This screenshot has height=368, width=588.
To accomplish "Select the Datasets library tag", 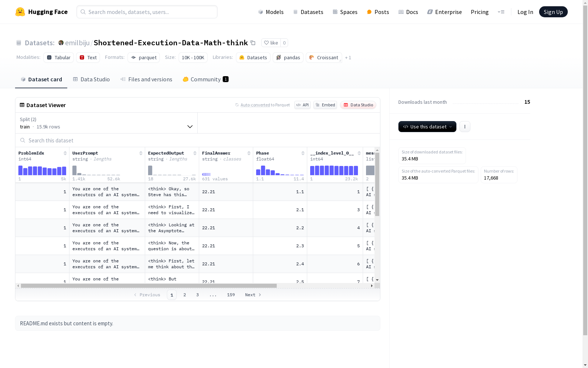I will 253,57.
